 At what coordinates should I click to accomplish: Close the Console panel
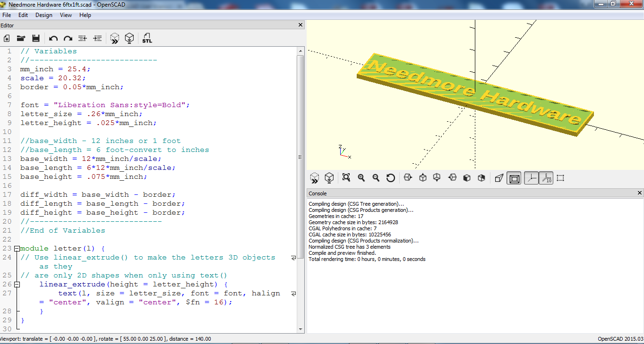click(640, 193)
